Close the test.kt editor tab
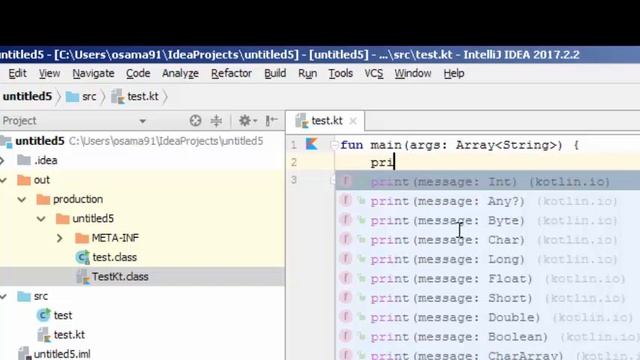The height and width of the screenshot is (360, 640). [353, 121]
